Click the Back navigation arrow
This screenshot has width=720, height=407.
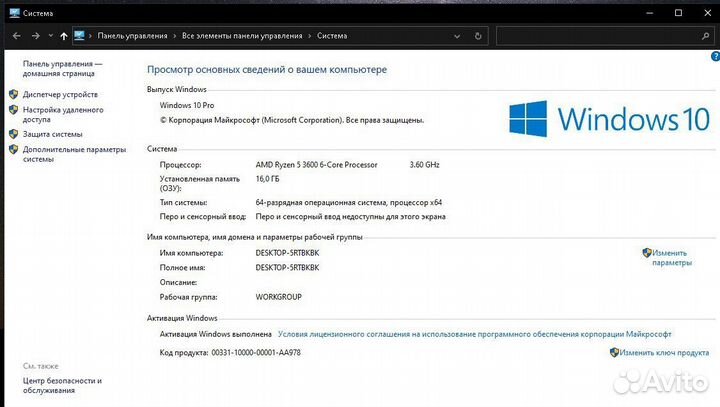[x=16, y=36]
